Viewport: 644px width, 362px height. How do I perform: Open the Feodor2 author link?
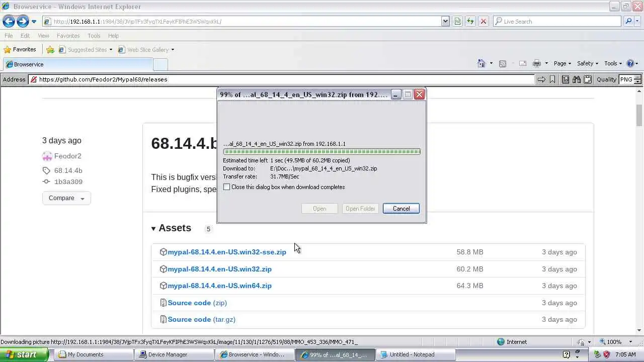click(x=67, y=156)
